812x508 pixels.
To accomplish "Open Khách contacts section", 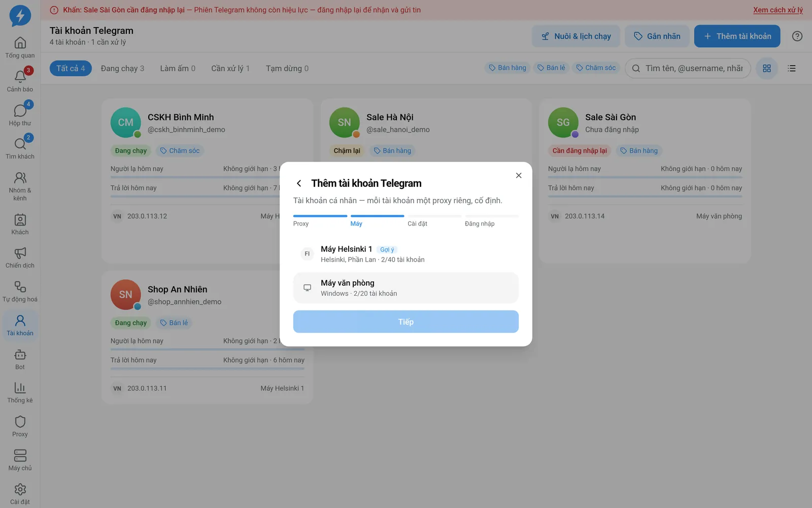I will pos(20,225).
